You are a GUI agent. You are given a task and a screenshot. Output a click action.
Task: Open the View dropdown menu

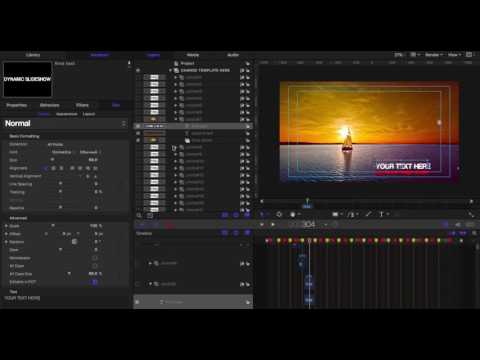click(x=454, y=55)
